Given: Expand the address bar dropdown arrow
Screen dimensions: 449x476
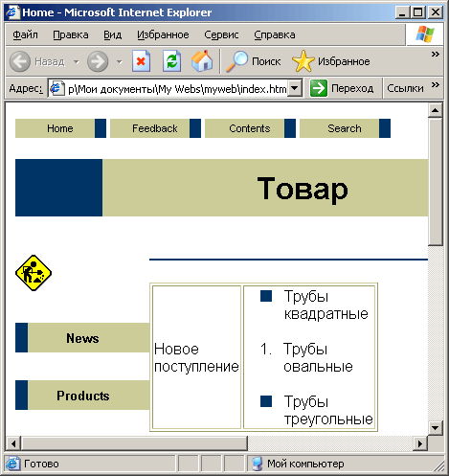Looking at the screenshot, I should tap(295, 88).
